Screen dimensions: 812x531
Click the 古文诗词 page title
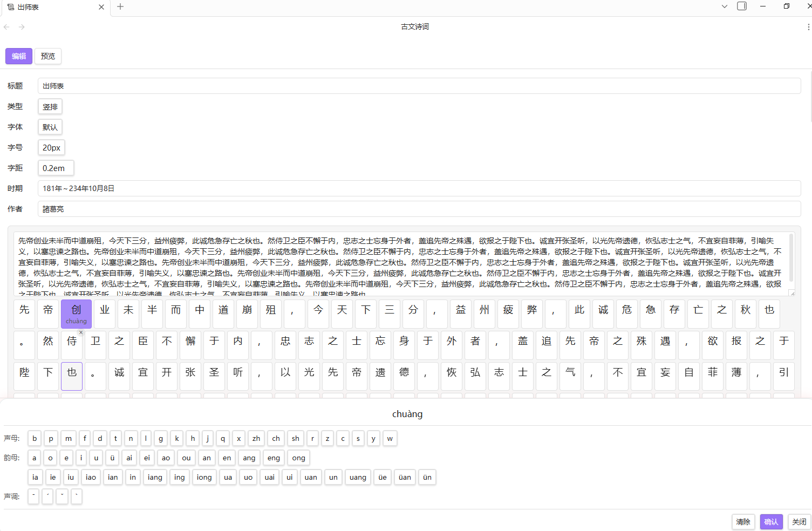(x=415, y=27)
